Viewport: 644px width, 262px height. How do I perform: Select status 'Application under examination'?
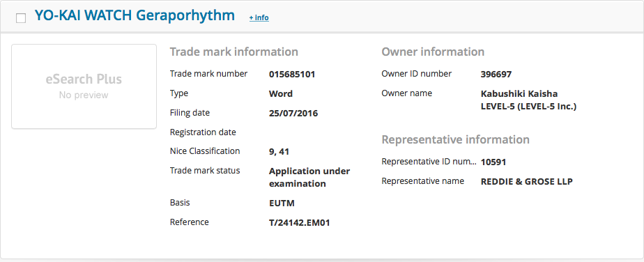[x=309, y=178]
